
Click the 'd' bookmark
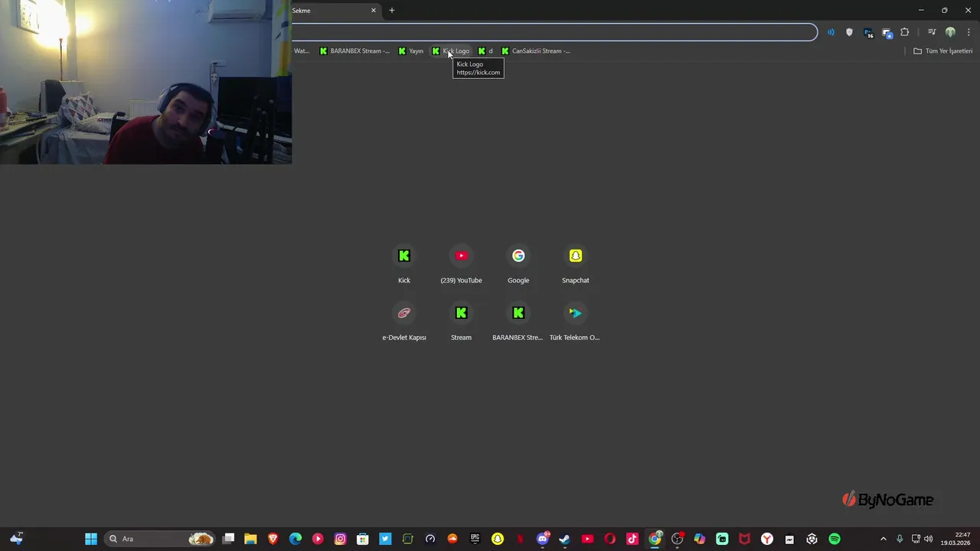coord(485,51)
